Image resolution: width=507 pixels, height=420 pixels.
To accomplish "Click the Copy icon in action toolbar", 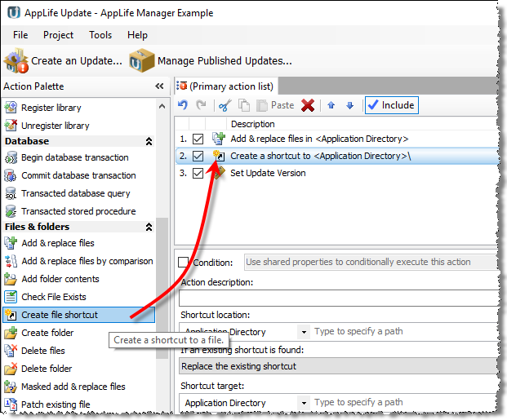I will point(244,105).
